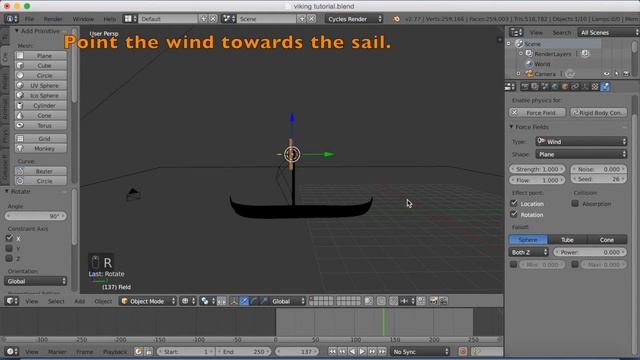640x360 pixels.
Task: Open the Marker menu in timeline
Action: tap(57, 351)
